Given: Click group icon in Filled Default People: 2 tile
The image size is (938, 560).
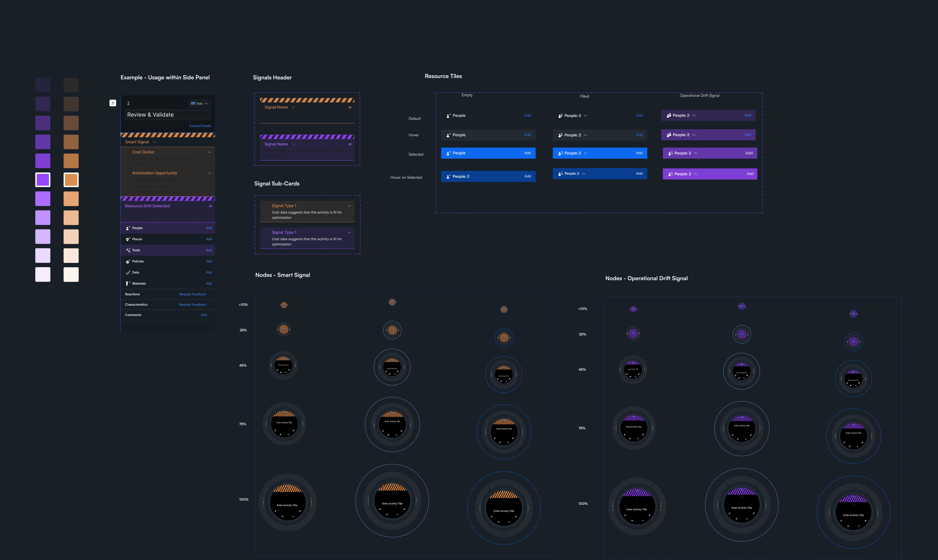Looking at the screenshot, I should 560,116.
